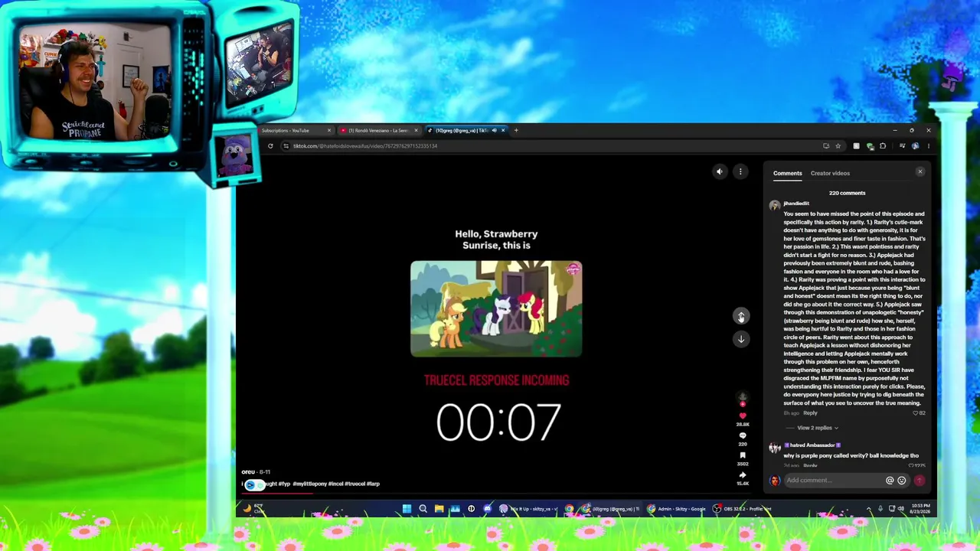Share the video with the arrow icon
The image size is (980, 551).
coord(742,475)
